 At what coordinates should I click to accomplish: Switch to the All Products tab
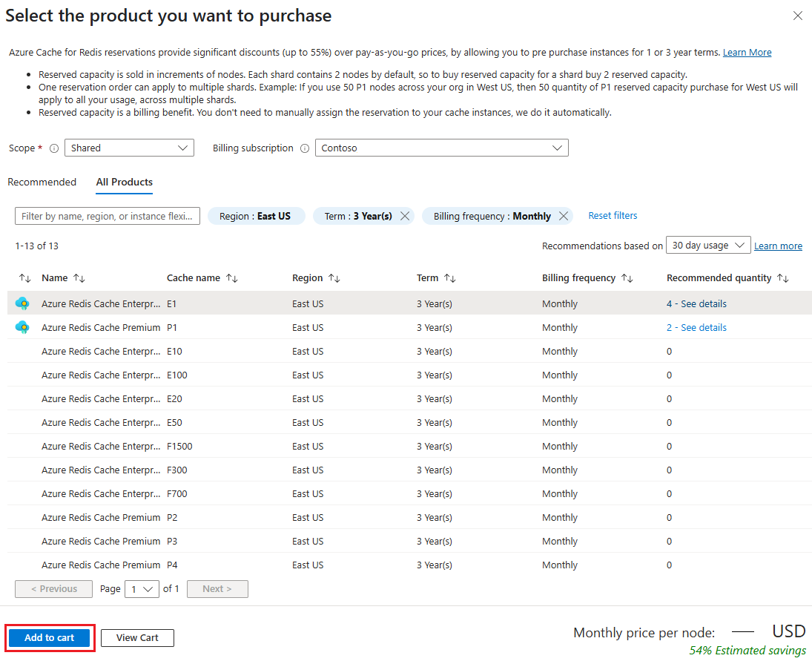click(124, 182)
